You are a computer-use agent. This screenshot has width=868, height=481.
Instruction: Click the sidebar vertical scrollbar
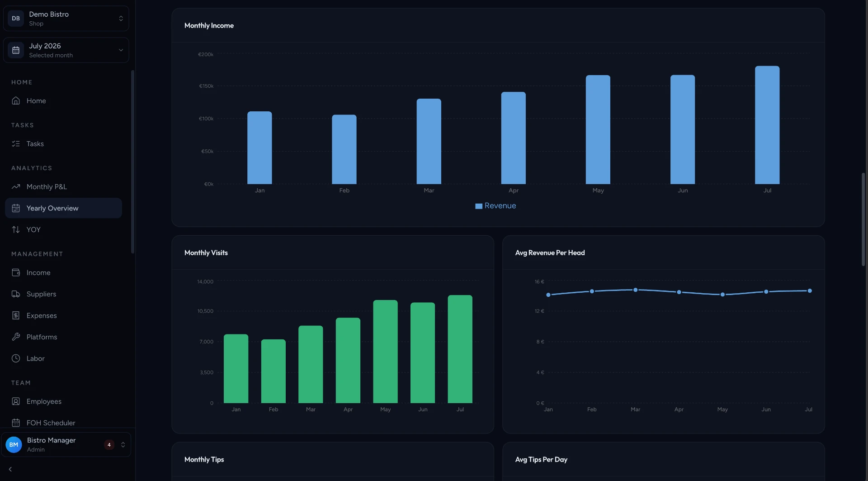(x=132, y=162)
